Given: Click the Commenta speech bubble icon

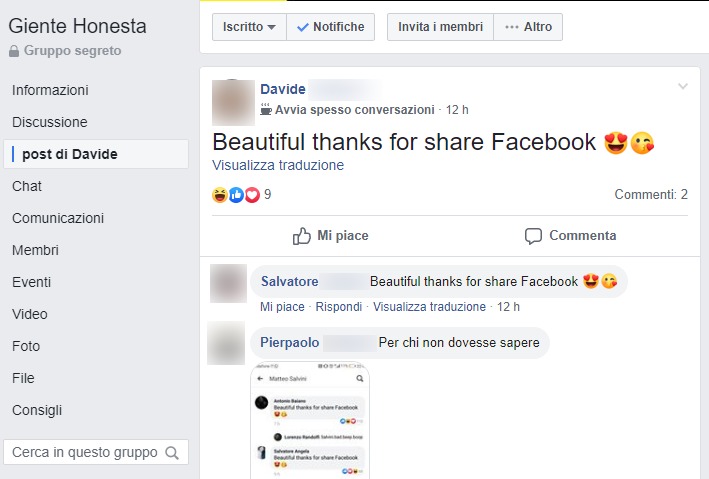Looking at the screenshot, I should click(x=533, y=236).
